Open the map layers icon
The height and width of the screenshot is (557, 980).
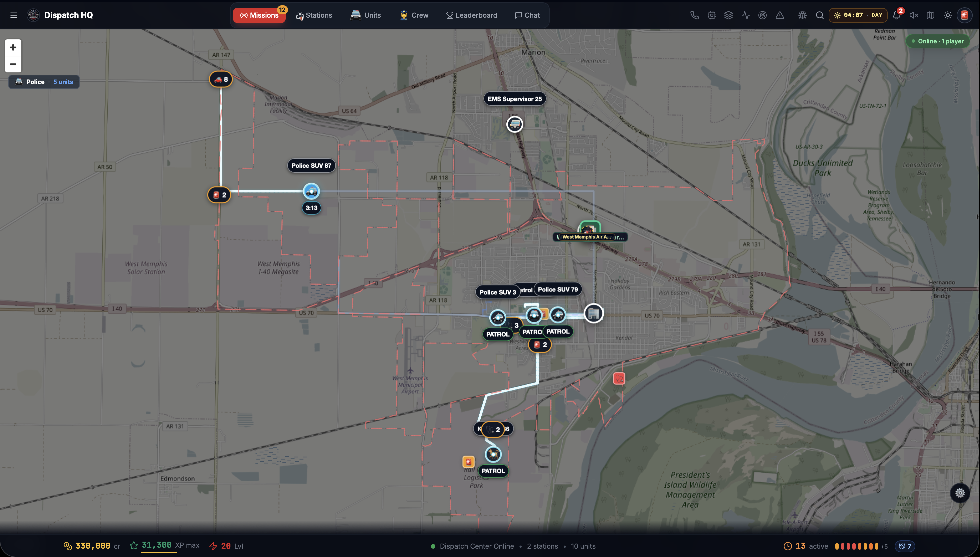(x=729, y=15)
